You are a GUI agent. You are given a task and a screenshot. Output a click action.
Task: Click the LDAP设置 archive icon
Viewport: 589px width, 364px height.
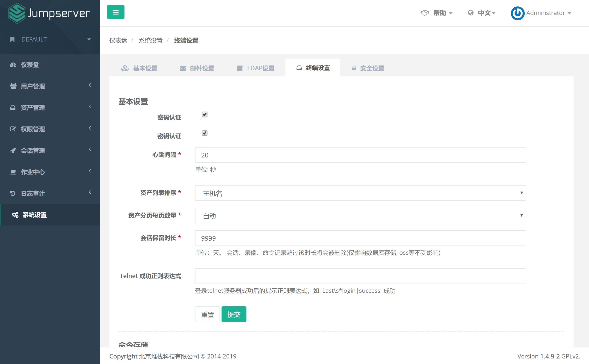(x=240, y=68)
